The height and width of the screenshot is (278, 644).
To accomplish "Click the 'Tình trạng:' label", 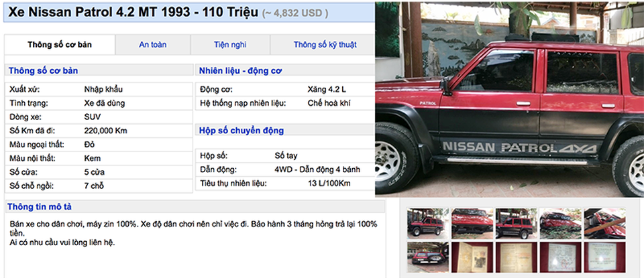I will tap(29, 103).
